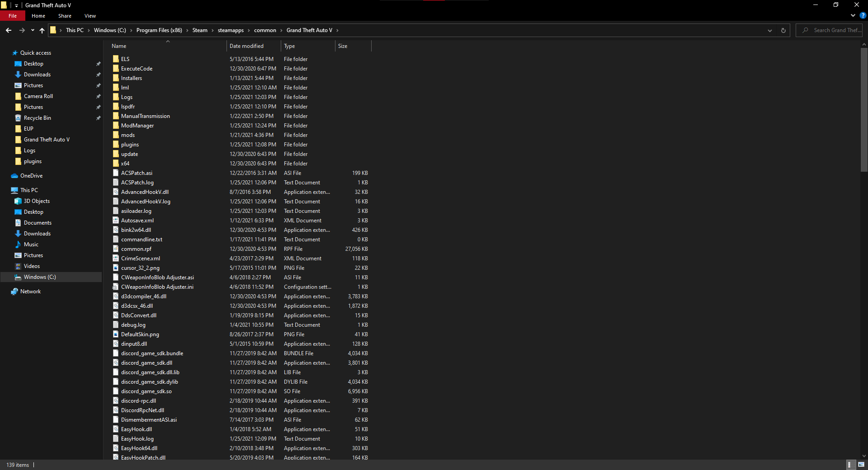Click the Network icon in navigation pane
Viewport: 868px width, 470px height.
14,291
